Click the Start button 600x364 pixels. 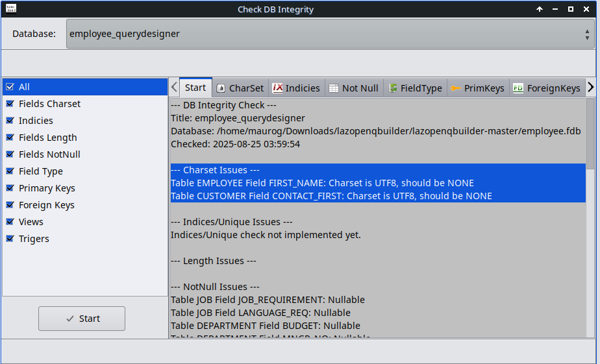pyautogui.click(x=82, y=319)
